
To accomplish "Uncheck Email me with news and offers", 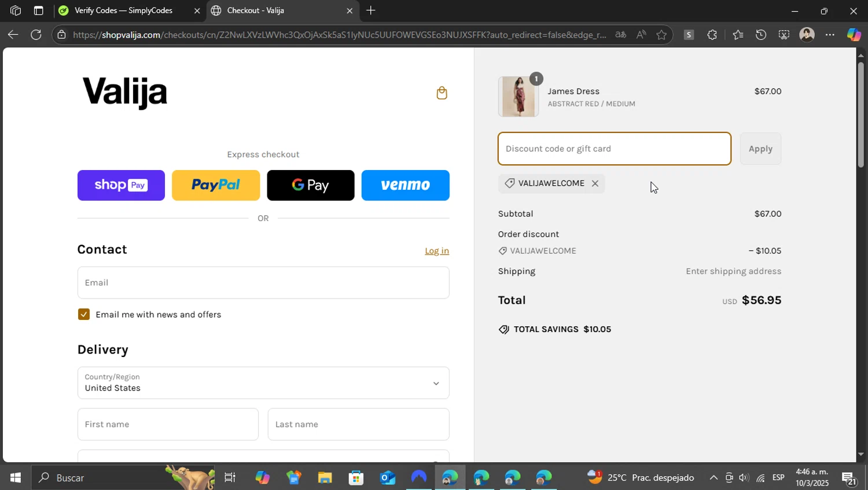I will click(84, 314).
